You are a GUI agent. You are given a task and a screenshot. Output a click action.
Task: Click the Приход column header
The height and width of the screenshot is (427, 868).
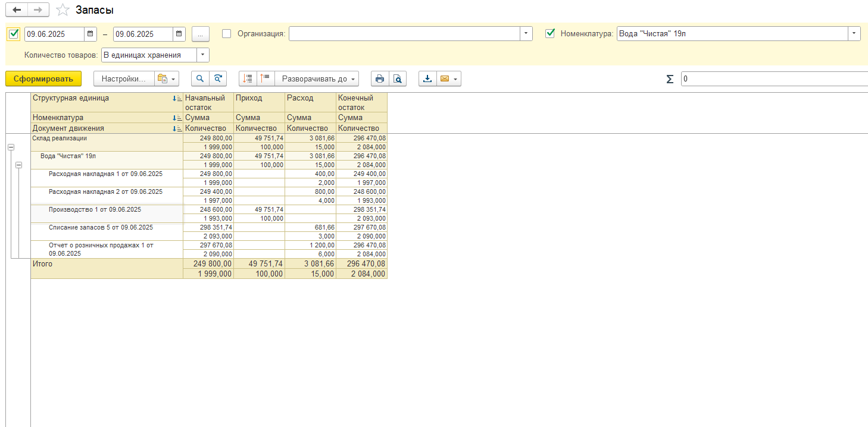(260, 102)
